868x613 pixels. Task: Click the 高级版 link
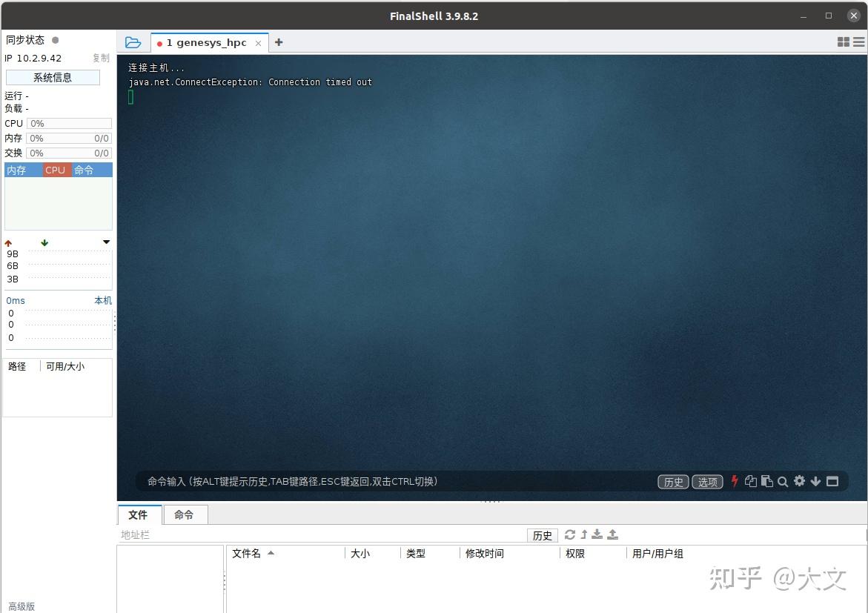click(21, 606)
